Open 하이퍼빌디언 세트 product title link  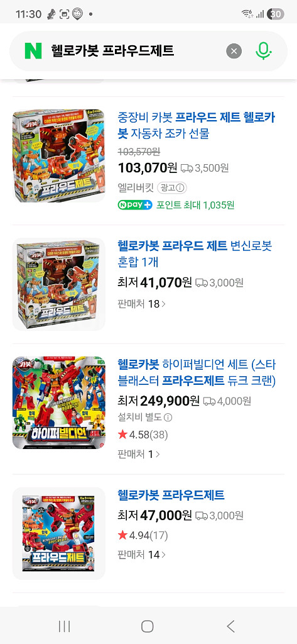[x=197, y=372]
